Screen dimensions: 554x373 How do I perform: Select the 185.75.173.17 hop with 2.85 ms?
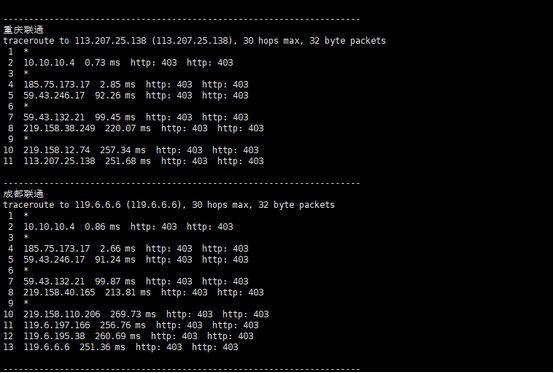point(57,85)
